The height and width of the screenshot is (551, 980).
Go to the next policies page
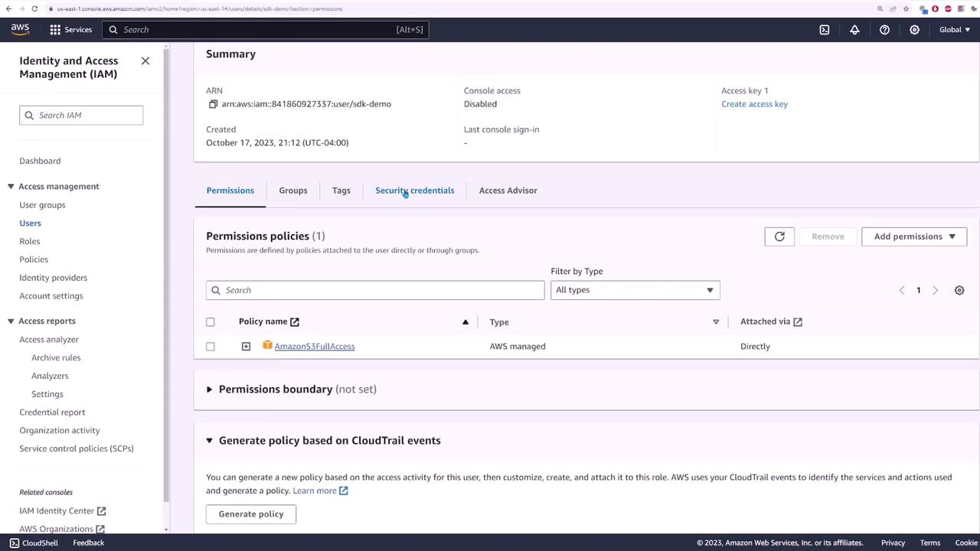(x=935, y=290)
